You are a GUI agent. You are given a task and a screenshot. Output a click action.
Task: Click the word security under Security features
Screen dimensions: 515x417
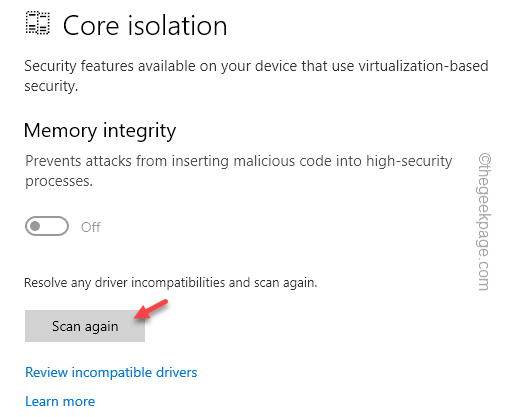point(50,86)
